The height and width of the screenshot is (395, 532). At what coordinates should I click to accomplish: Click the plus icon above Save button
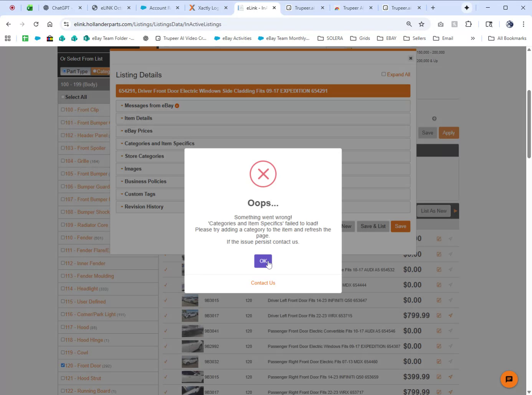434,118
